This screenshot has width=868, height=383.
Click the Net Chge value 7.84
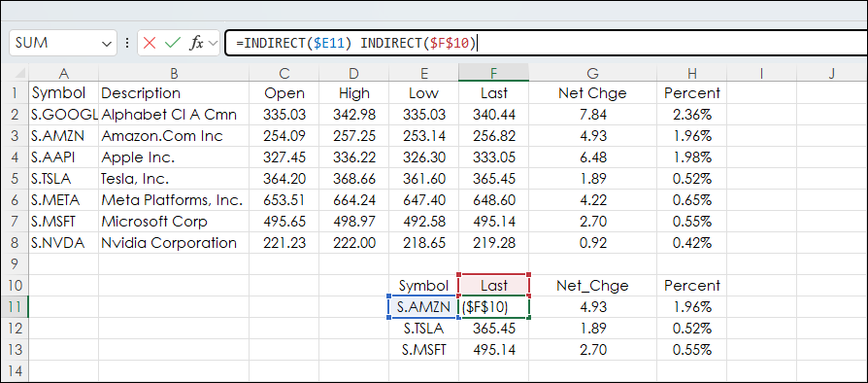tap(592, 114)
